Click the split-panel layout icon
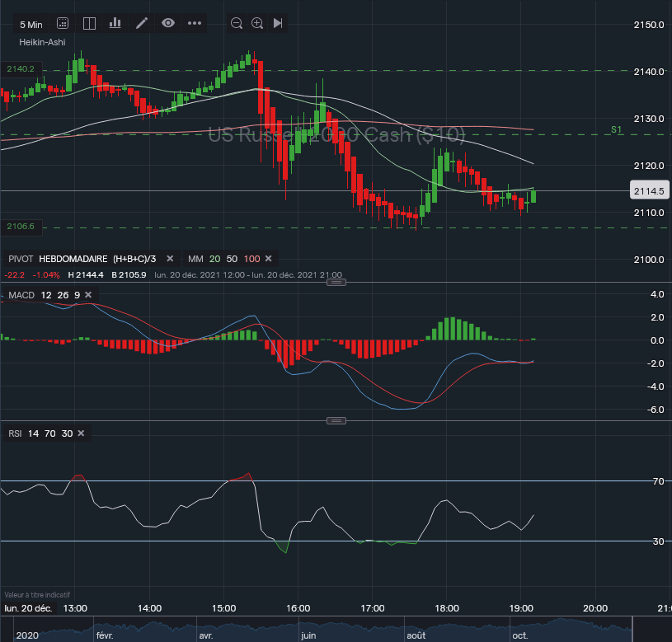The height and width of the screenshot is (642, 672). (x=89, y=23)
